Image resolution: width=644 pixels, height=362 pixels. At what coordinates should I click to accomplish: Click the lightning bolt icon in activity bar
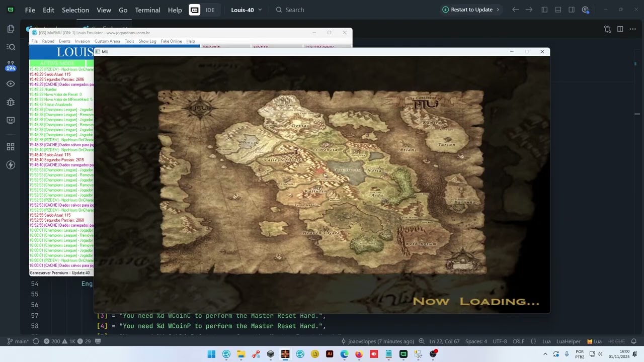pyautogui.click(x=11, y=165)
